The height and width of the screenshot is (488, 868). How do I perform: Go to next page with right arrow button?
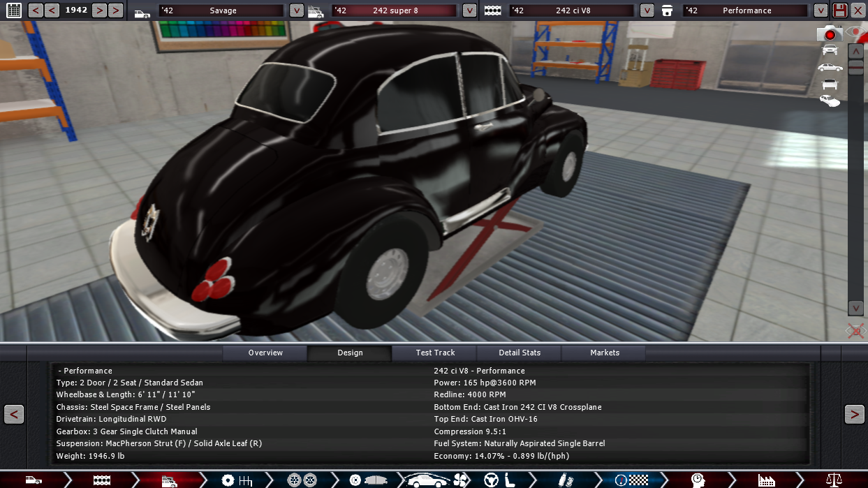[x=854, y=414]
